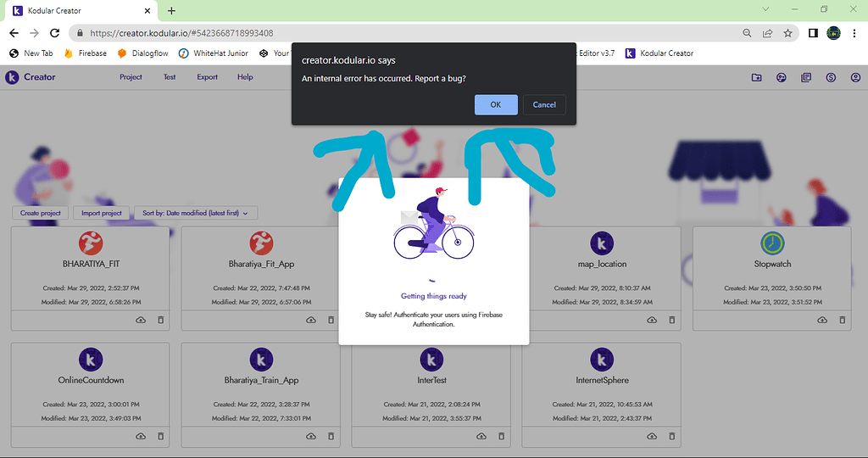The height and width of the screenshot is (458, 868).
Task: Delete the Stopwatch project
Action: [842, 320]
